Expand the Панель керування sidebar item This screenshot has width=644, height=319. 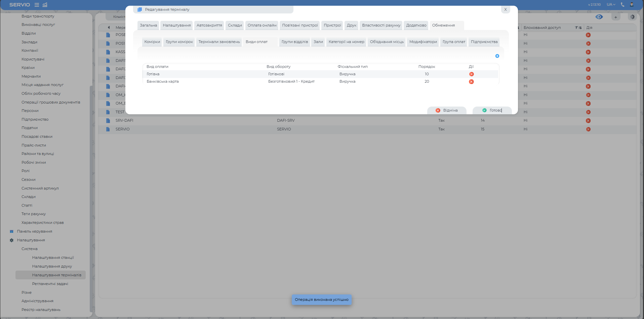coord(34,231)
